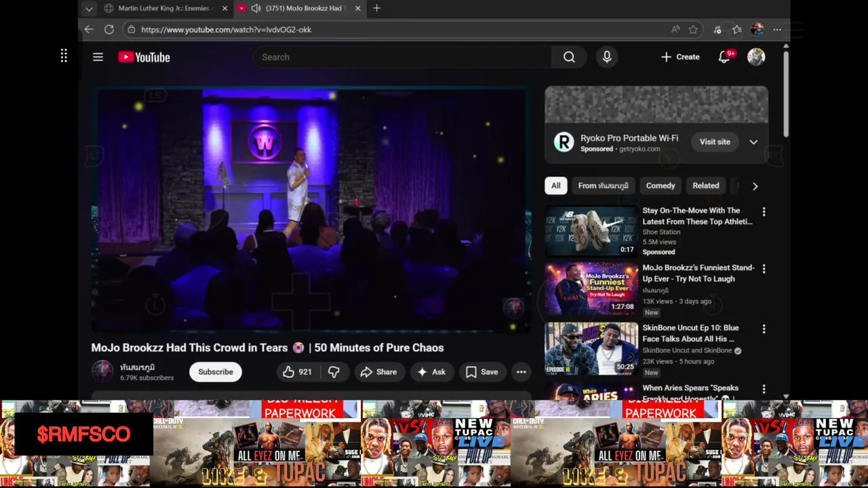View site information lock icon

point(131,30)
